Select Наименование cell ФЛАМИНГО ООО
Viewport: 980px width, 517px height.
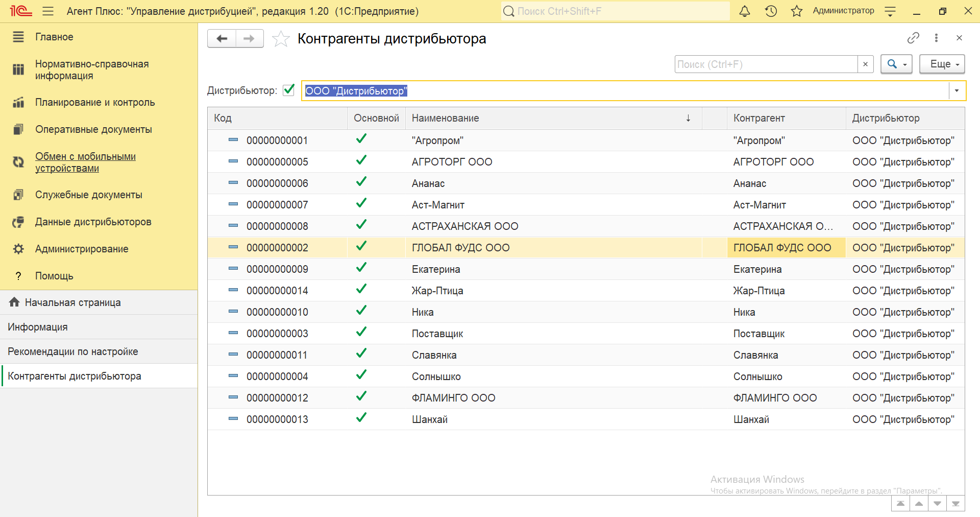click(x=554, y=398)
